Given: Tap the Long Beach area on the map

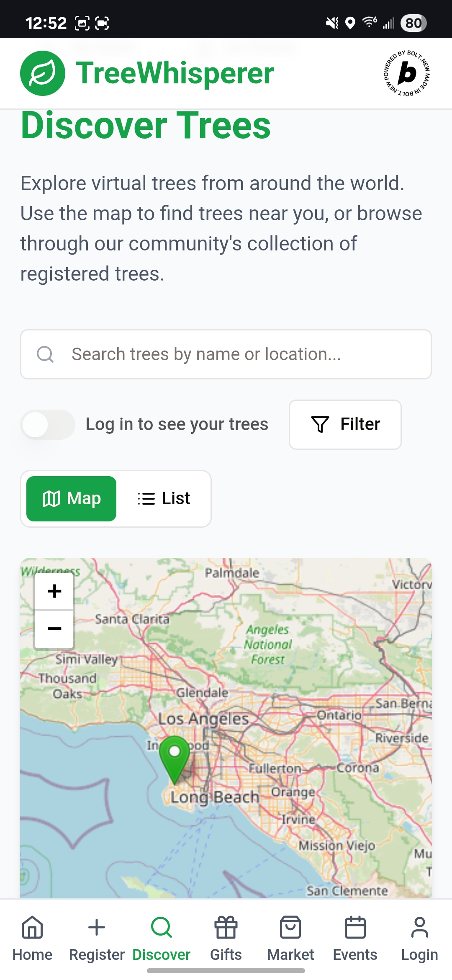Looking at the screenshot, I should [x=215, y=797].
